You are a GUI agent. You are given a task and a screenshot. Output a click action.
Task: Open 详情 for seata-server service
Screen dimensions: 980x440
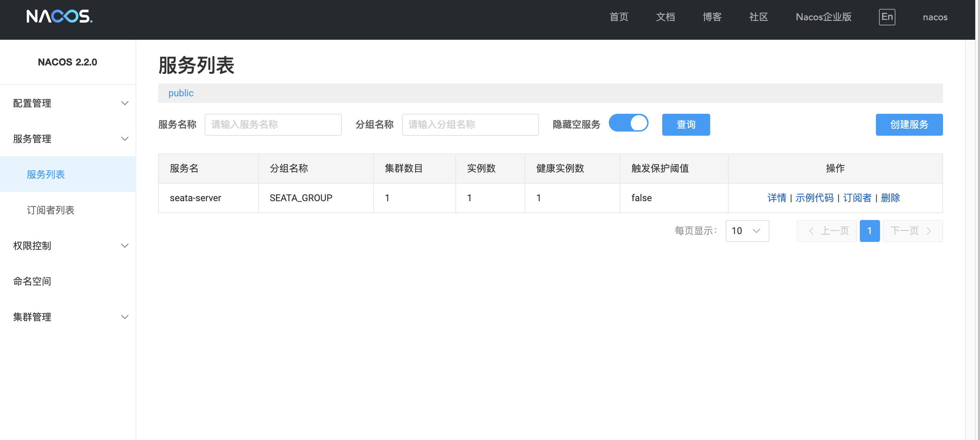777,198
